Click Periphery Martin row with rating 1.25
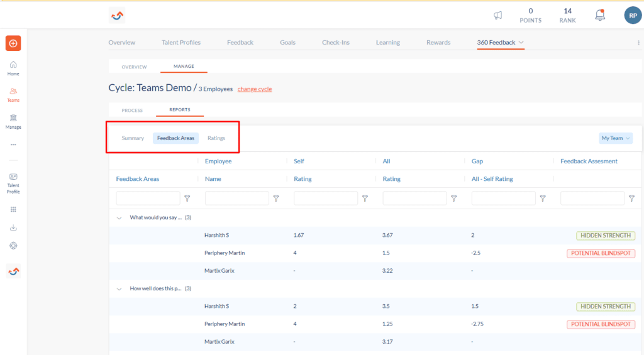Image resolution: width=644 pixels, height=355 pixels. coord(375,324)
